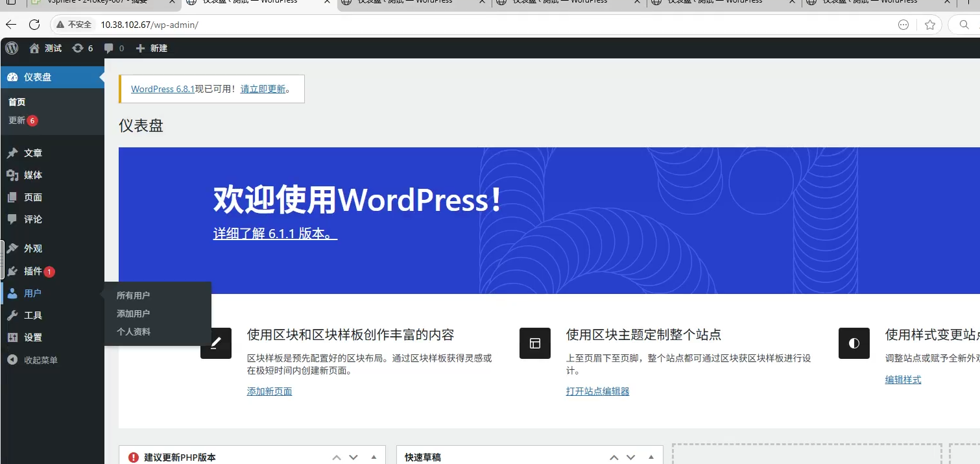The image size is (980, 464).
Task: Open comments bubble in admin bar
Action: tap(114, 48)
